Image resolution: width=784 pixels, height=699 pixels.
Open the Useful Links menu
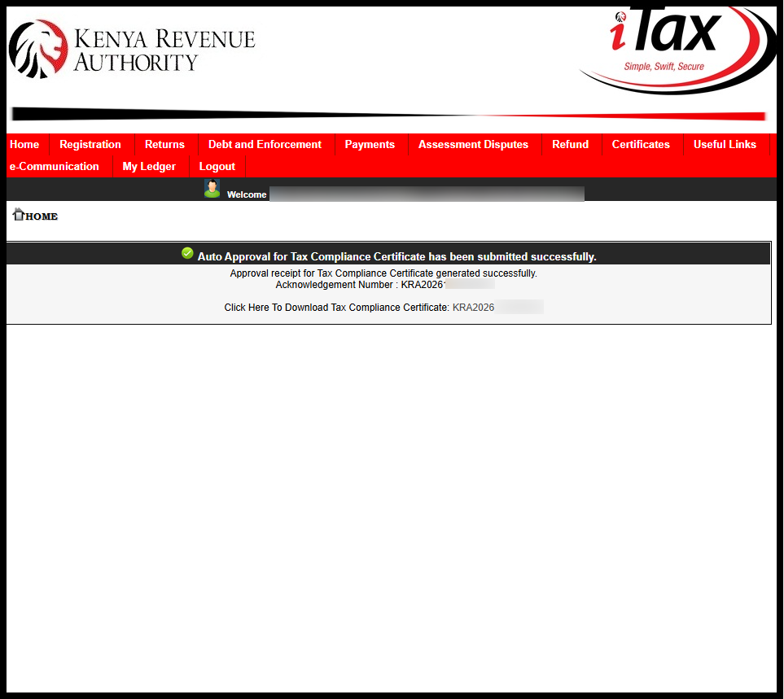point(725,144)
